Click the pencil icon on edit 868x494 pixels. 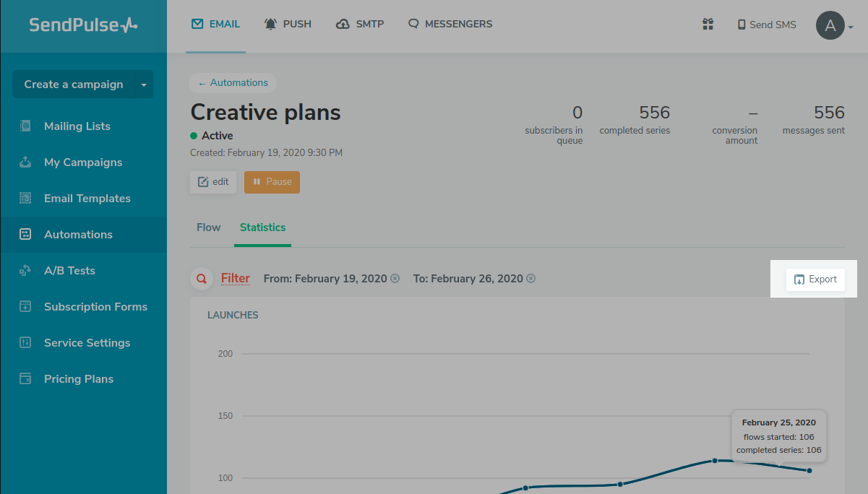pos(203,182)
